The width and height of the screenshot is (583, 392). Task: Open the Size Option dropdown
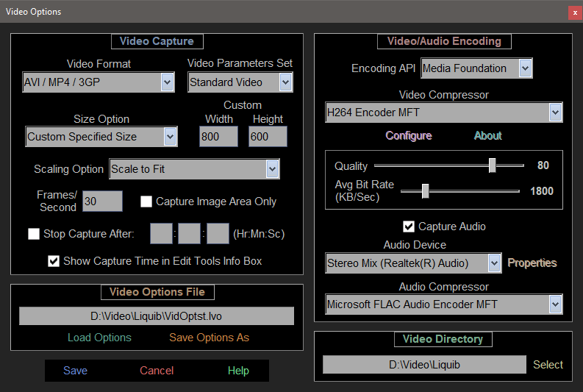pyautogui.click(x=170, y=136)
